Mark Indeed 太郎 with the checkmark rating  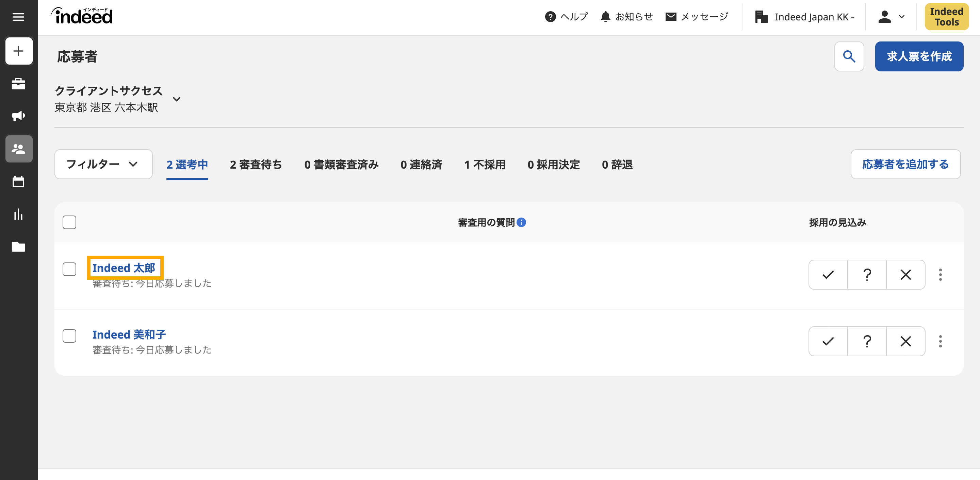828,275
